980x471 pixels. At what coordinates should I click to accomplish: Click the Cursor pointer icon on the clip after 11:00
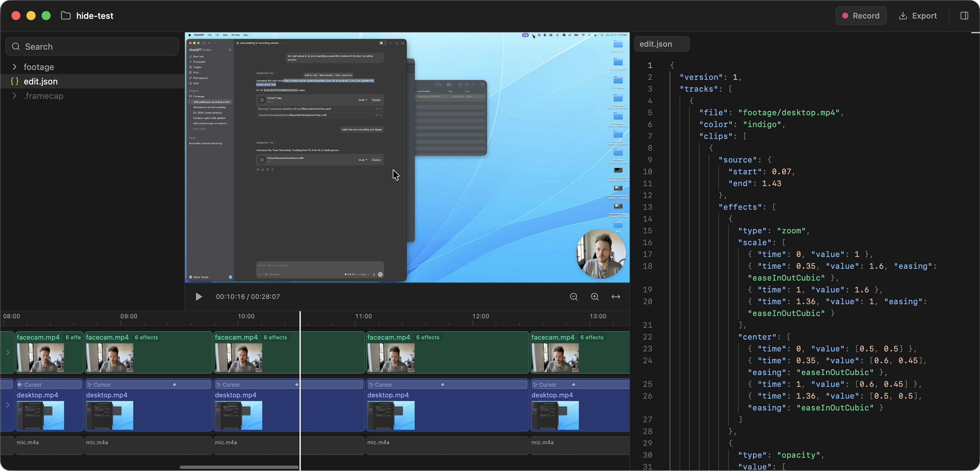(371, 385)
